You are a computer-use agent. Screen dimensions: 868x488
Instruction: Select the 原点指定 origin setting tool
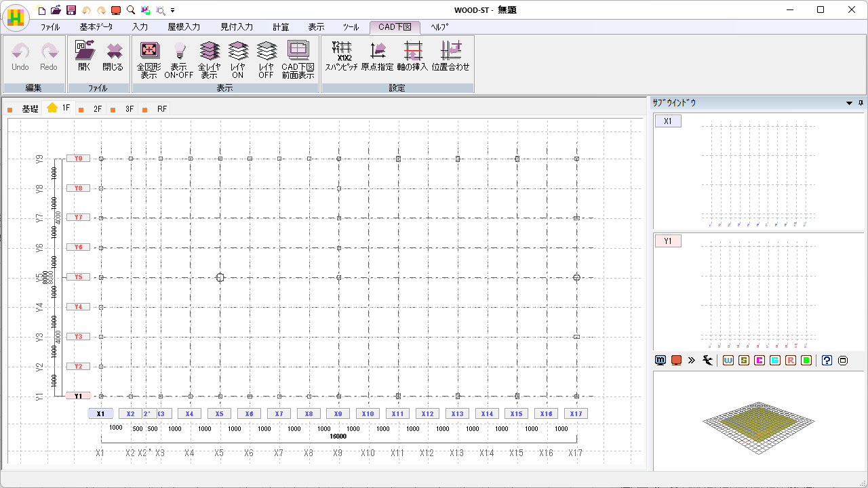[x=377, y=58]
